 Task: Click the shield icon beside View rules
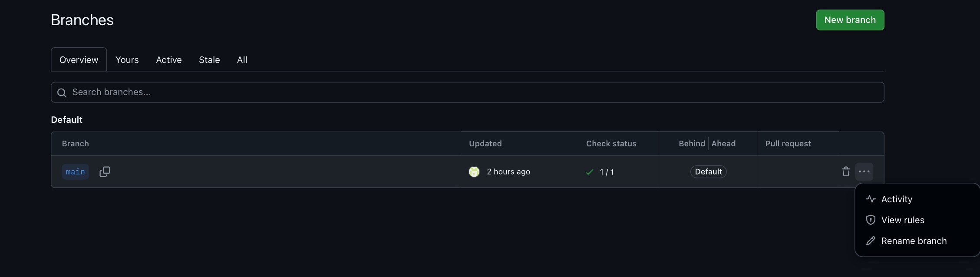871,220
